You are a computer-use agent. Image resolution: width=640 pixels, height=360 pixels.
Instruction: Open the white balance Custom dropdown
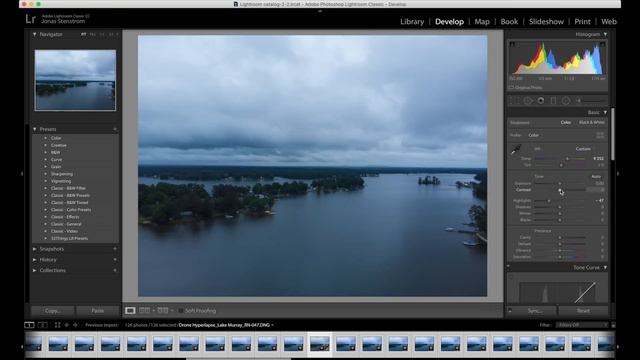[x=584, y=149]
